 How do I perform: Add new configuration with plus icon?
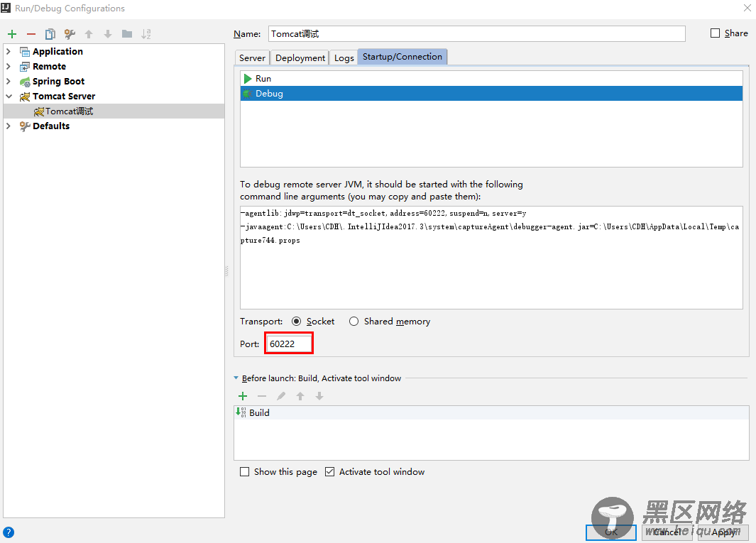tap(12, 34)
